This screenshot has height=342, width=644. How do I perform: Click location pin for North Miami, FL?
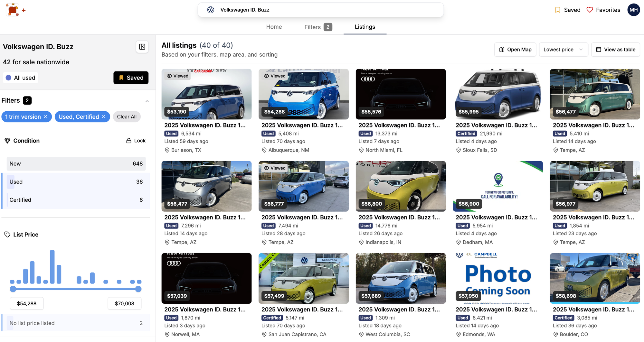[361, 150]
